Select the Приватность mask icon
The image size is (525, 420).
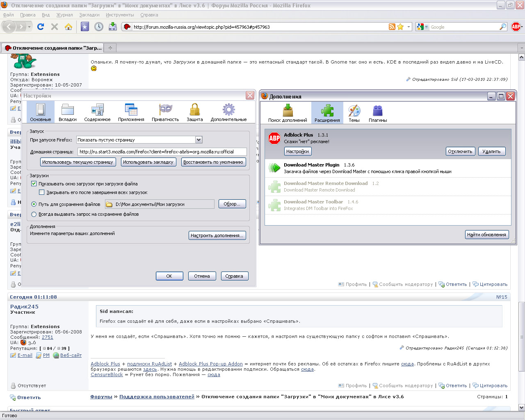165,112
